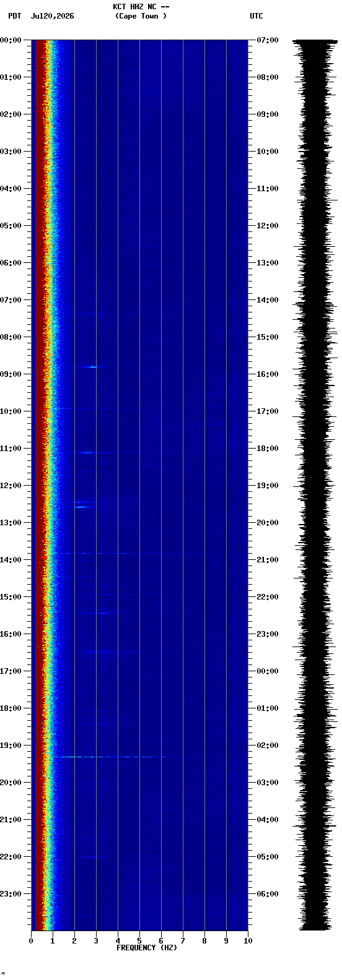Click the PDT time label '06:00'
Screen dimensions: 342x980
point(11,263)
